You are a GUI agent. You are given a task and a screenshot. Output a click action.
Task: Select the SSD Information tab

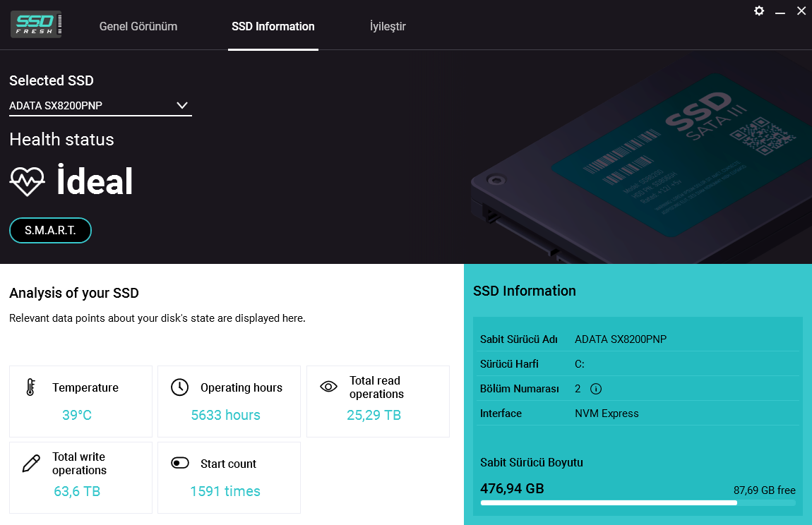[x=273, y=26]
